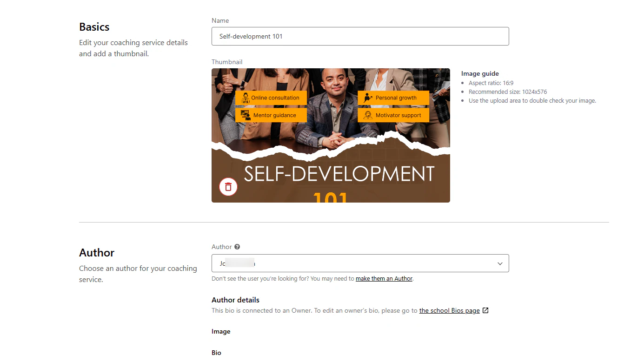Click the 'Basics' section heading
This screenshot has height=361, width=644.
[94, 27]
